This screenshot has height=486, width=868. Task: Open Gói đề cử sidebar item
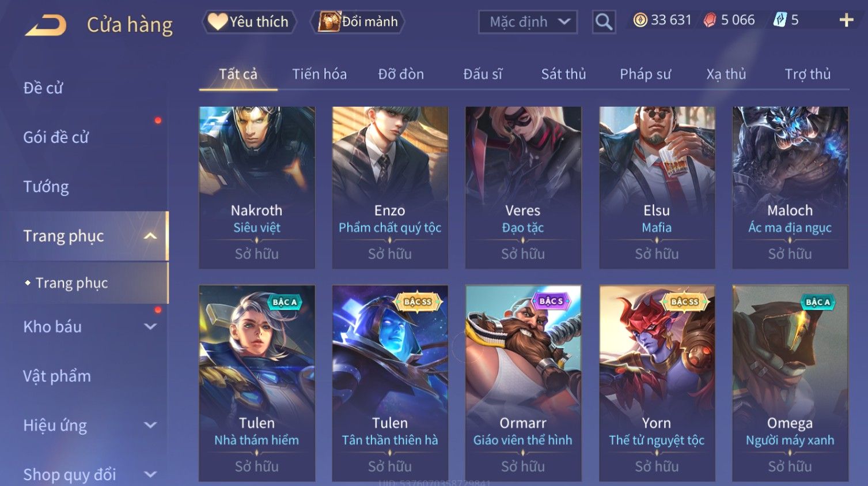tap(56, 137)
